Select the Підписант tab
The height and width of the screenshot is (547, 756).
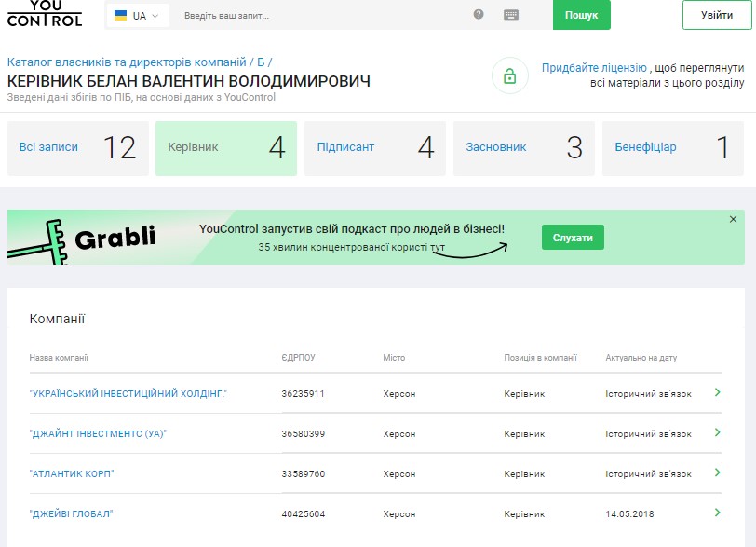(375, 148)
